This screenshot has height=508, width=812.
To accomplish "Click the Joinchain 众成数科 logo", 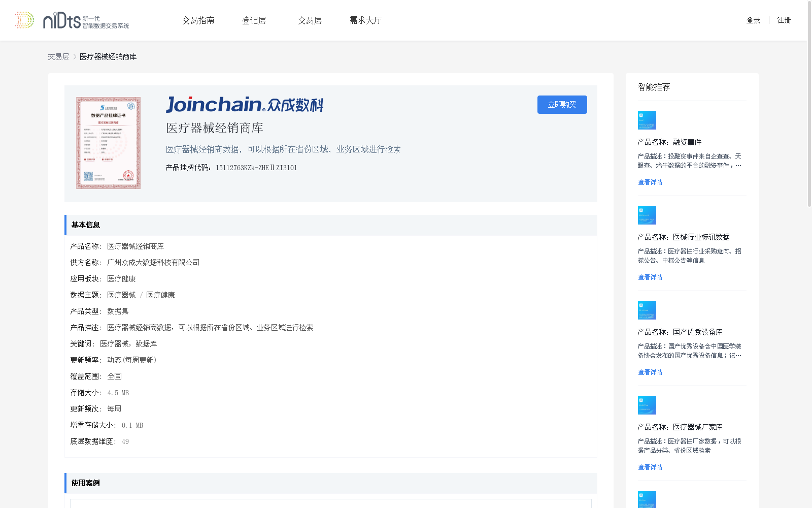I will pos(245,105).
